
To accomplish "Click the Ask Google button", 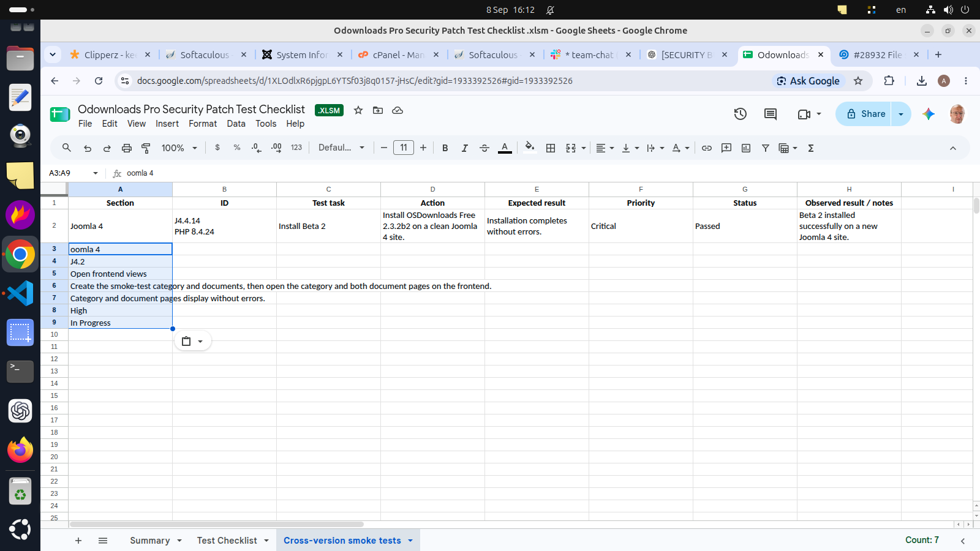I will point(809,81).
